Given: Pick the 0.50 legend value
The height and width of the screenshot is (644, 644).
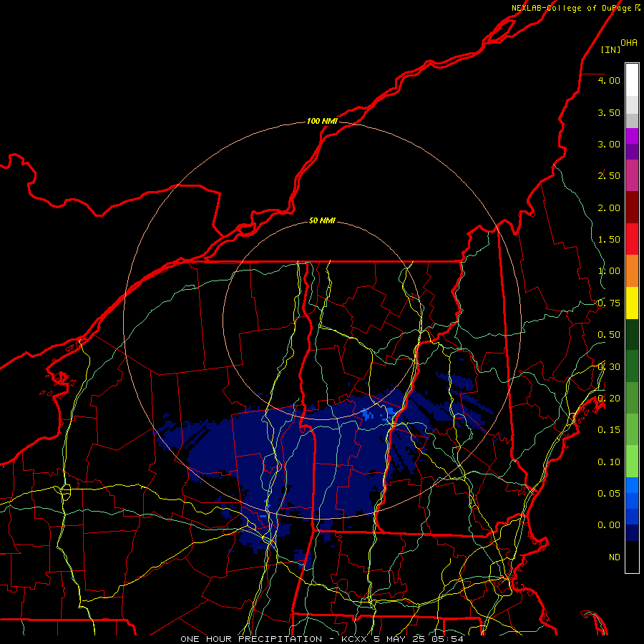Looking at the screenshot, I should pos(609,335).
